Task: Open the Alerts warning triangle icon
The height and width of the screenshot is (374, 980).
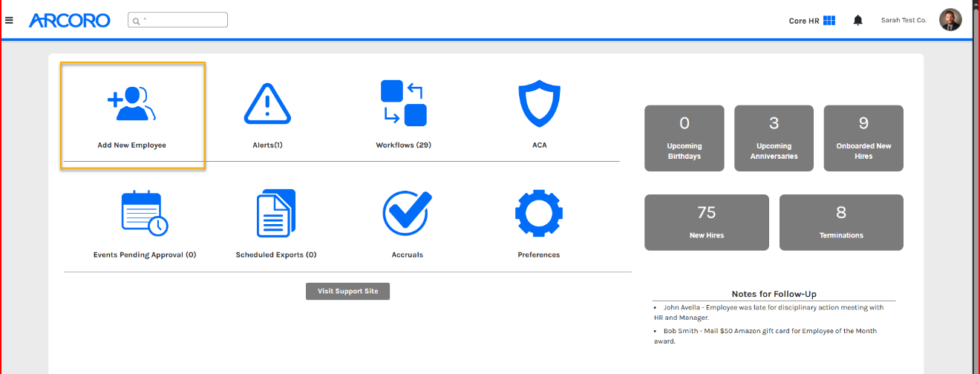Action: pos(267,104)
